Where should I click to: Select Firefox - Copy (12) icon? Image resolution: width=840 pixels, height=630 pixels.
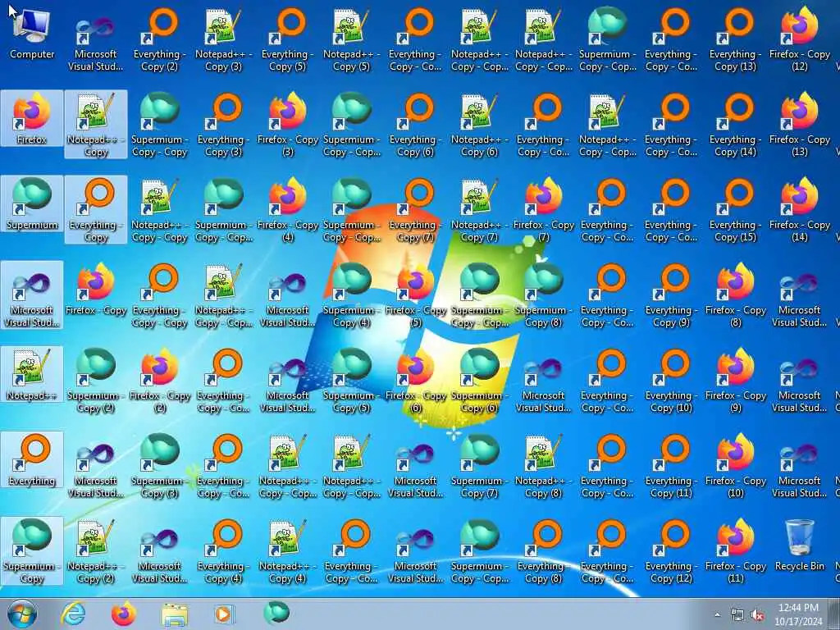pos(799,39)
